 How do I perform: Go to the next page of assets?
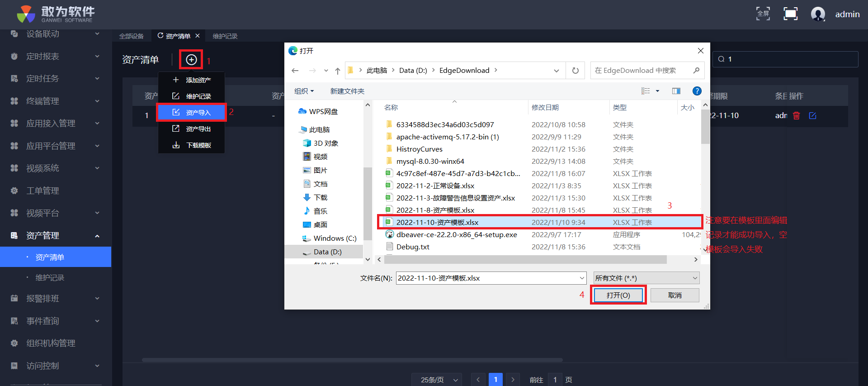coord(513,380)
